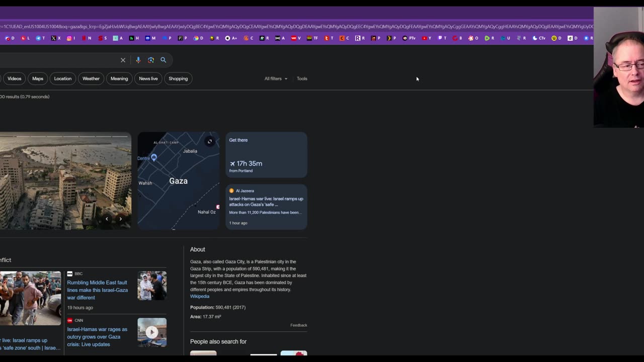Show next photo in Gaza image carousel

(121, 219)
